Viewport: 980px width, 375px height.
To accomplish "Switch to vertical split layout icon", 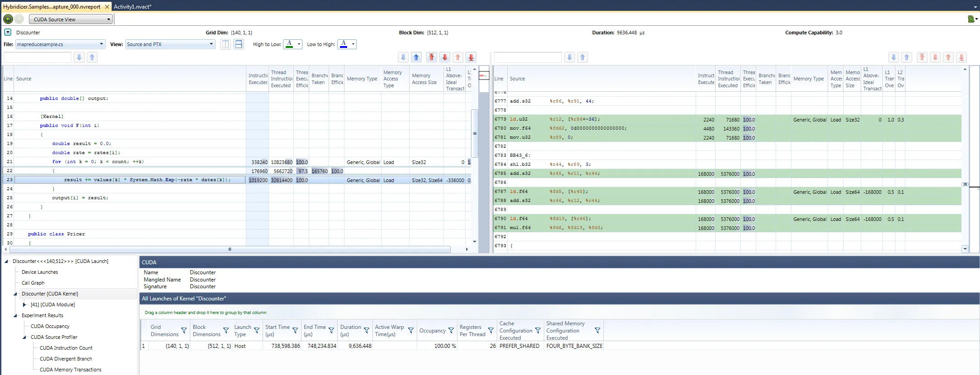I will pyautogui.click(x=226, y=44).
